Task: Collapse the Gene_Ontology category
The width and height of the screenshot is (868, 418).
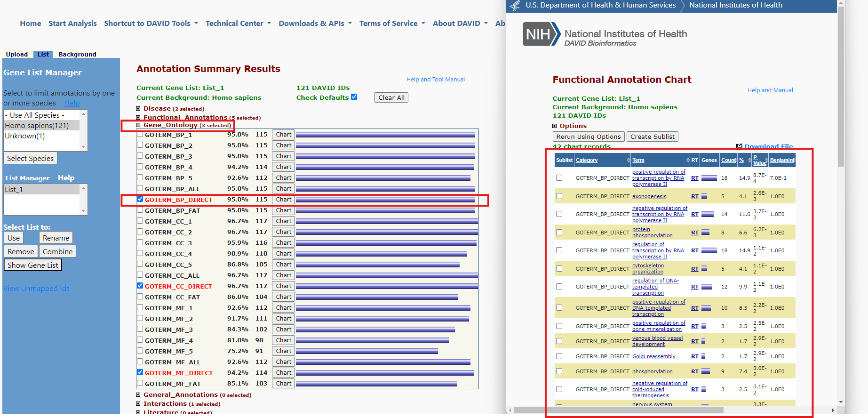Action: tap(138, 125)
